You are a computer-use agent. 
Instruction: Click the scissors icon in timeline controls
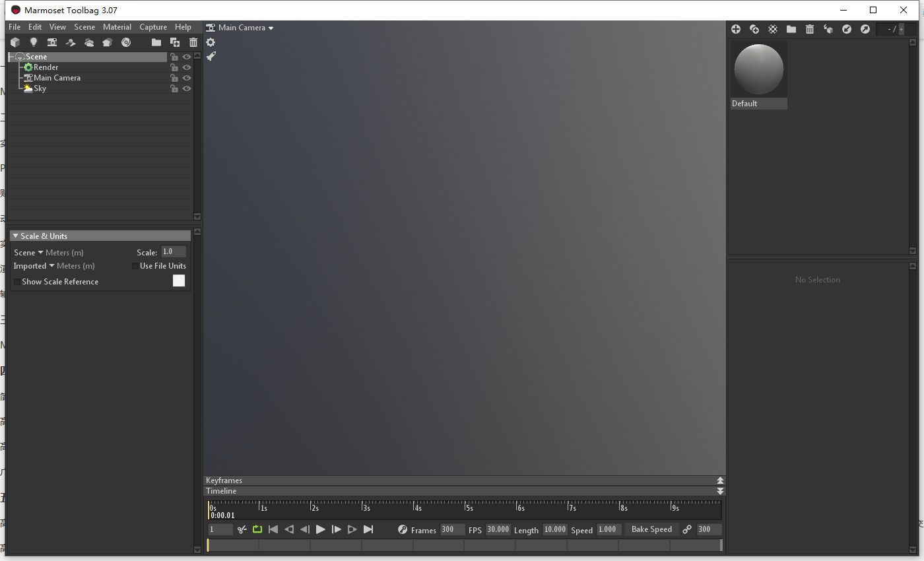[242, 529]
